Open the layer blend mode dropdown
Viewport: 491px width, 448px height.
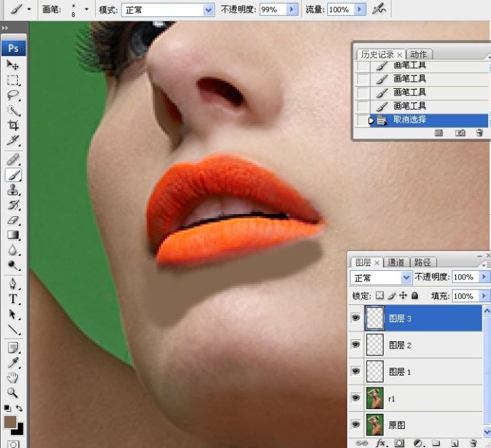(x=406, y=277)
